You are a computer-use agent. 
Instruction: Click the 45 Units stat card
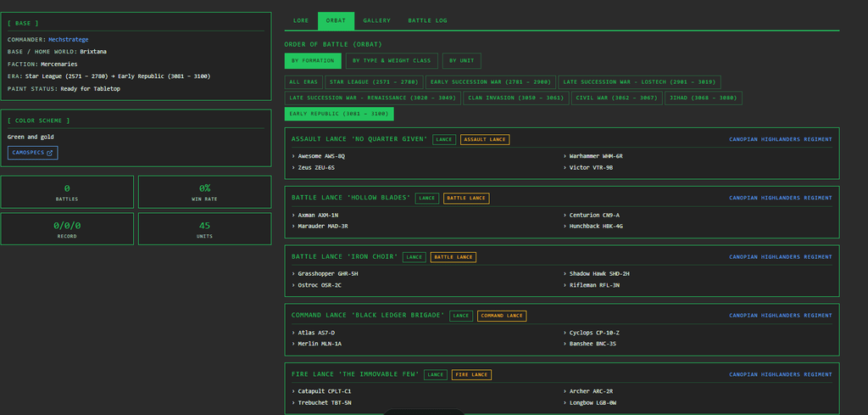click(x=205, y=229)
